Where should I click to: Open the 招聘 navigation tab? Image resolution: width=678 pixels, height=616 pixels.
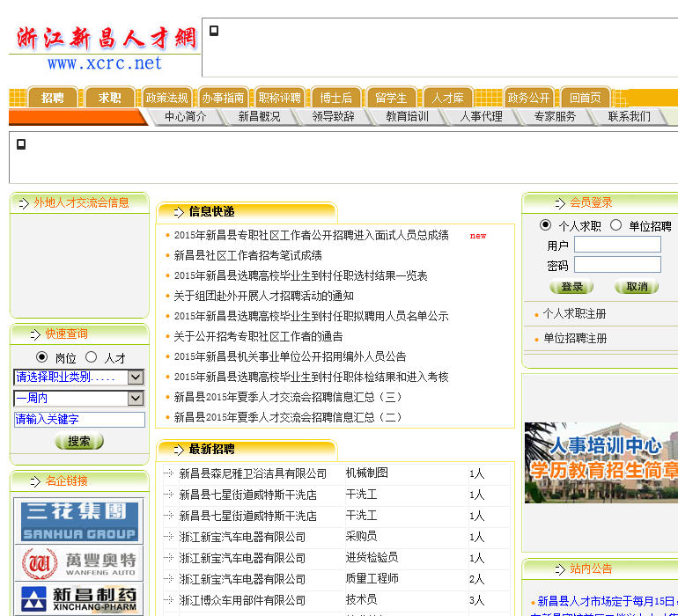53,98
